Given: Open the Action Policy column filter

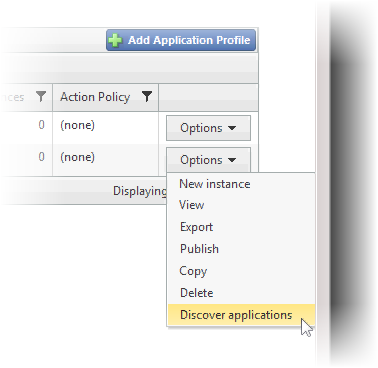Looking at the screenshot, I should [x=147, y=96].
